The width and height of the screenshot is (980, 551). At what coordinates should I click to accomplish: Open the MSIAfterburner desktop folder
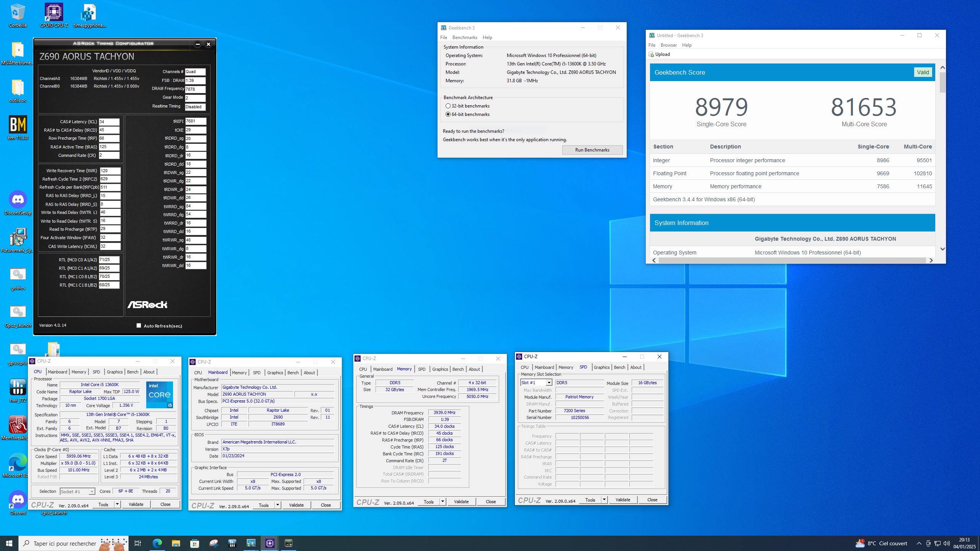point(18,53)
